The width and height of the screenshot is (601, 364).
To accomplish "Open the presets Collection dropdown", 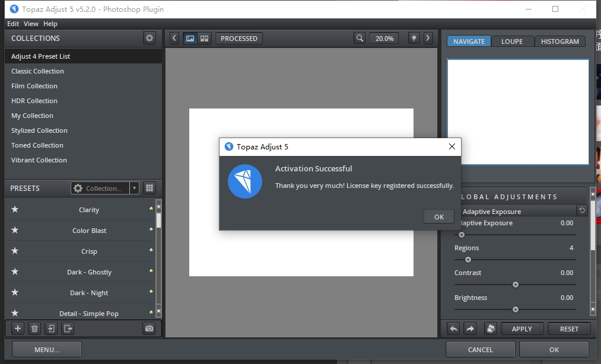I will (x=105, y=189).
